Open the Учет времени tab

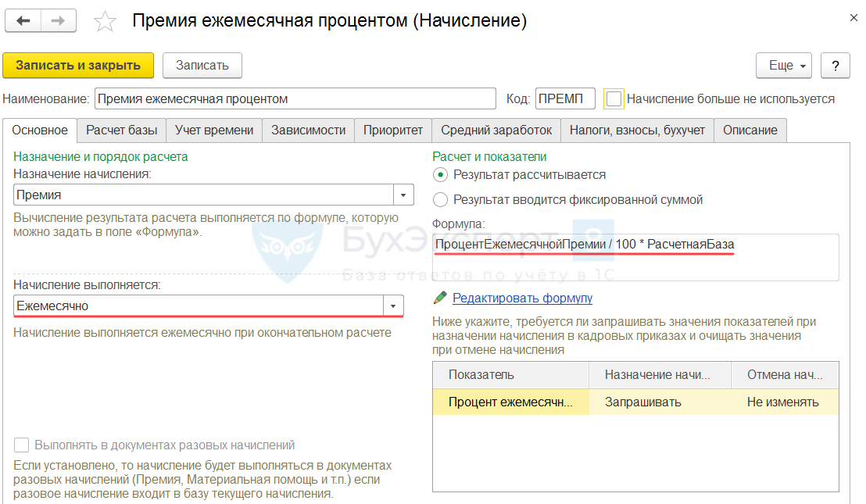click(214, 130)
